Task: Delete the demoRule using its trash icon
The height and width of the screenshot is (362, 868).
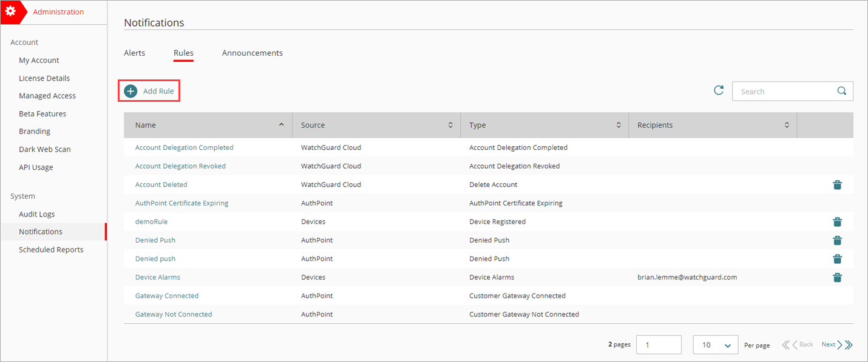Action: (x=838, y=221)
